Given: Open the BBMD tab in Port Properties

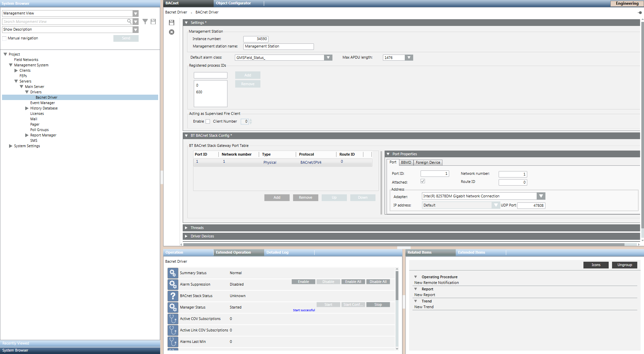Looking at the screenshot, I should click(x=406, y=162).
